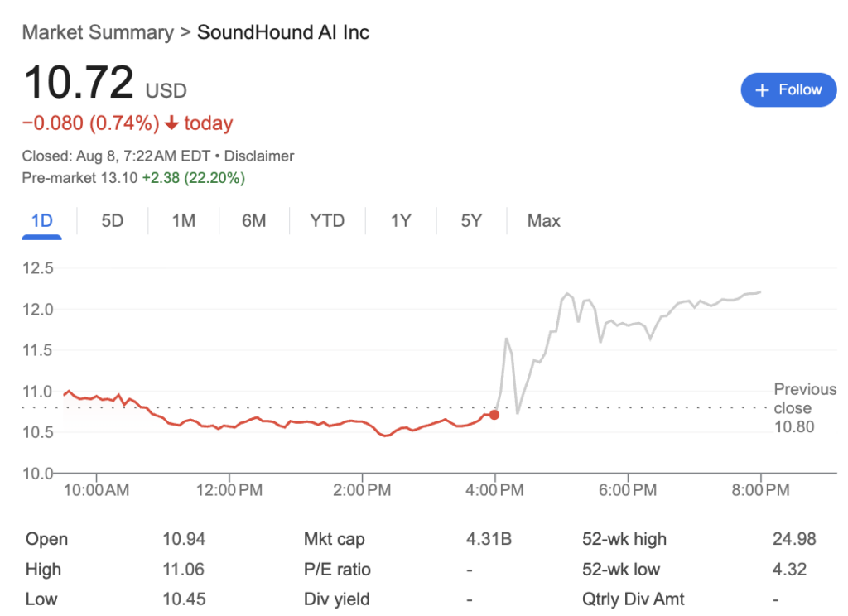Open the Disclaimer link

259,156
